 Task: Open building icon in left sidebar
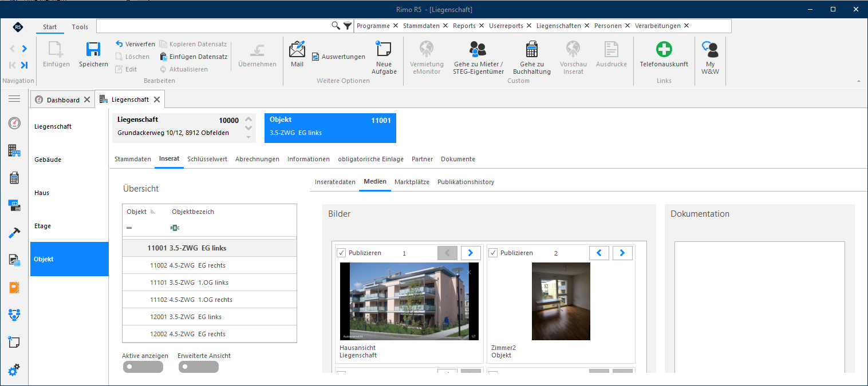point(14,150)
